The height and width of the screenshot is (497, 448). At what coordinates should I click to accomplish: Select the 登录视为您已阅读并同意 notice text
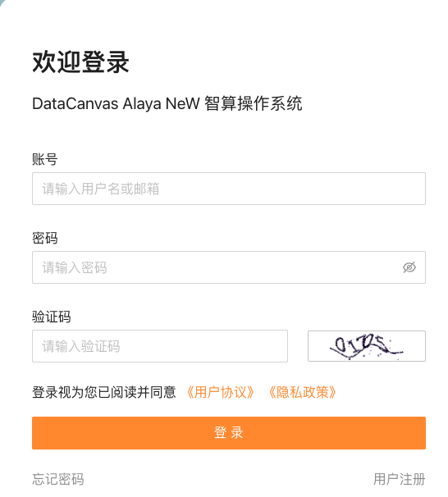(104, 392)
